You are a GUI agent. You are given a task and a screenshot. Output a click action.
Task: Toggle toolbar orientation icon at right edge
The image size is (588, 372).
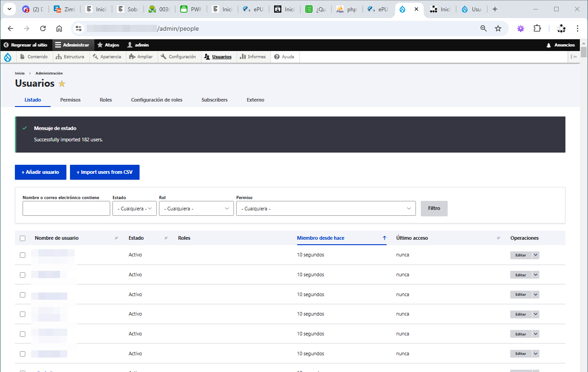[574, 57]
